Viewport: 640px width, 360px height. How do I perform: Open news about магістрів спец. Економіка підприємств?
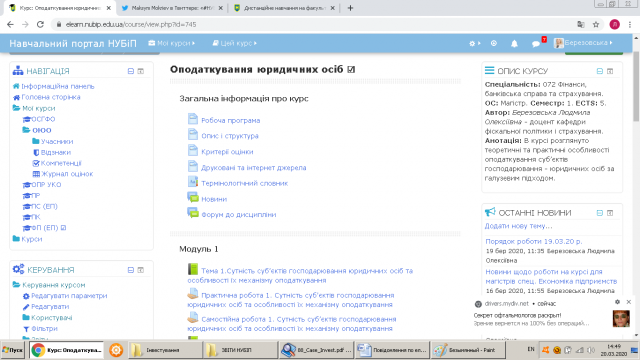551,276
